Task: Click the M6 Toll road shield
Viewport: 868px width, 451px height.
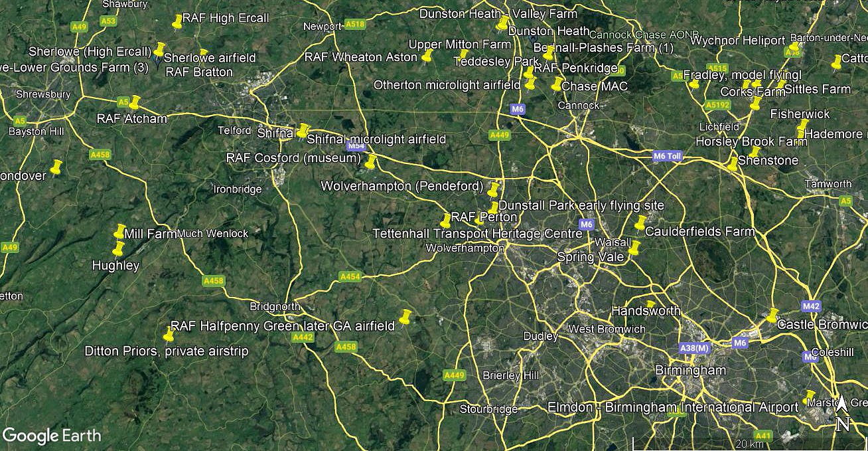Action: point(668,156)
